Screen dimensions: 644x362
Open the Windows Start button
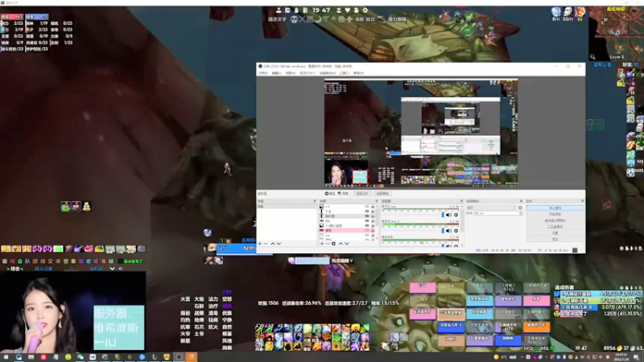click(6, 357)
